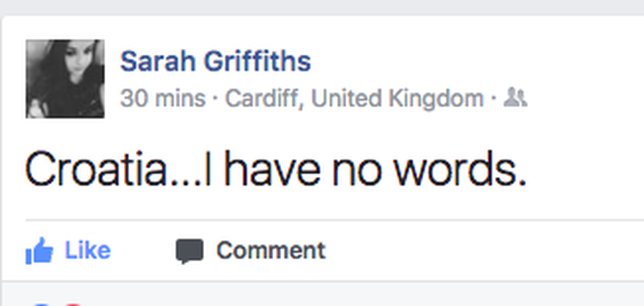Image resolution: width=644 pixels, height=306 pixels.
Task: Open the Cardiff, United Kingdom location link
Action: (x=354, y=99)
